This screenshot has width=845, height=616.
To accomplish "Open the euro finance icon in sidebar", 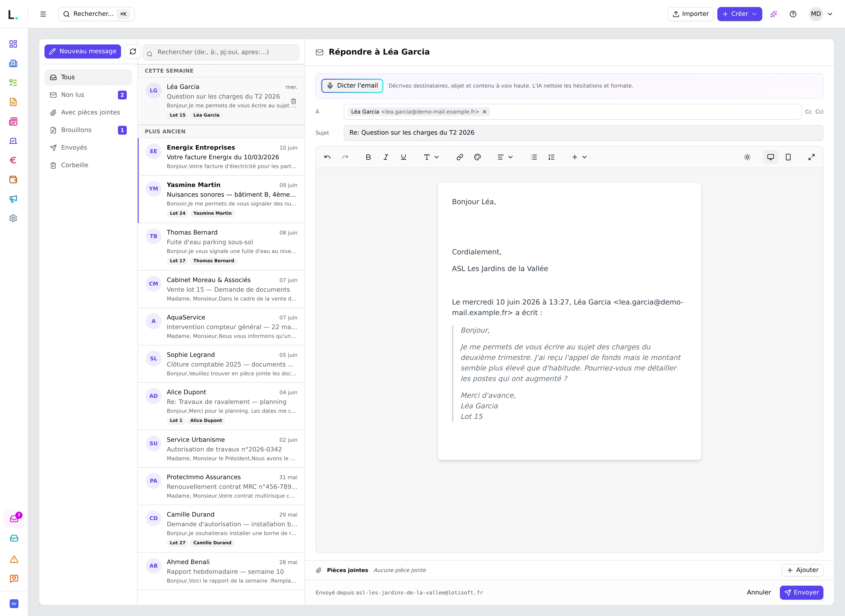I will pyautogui.click(x=13, y=160).
